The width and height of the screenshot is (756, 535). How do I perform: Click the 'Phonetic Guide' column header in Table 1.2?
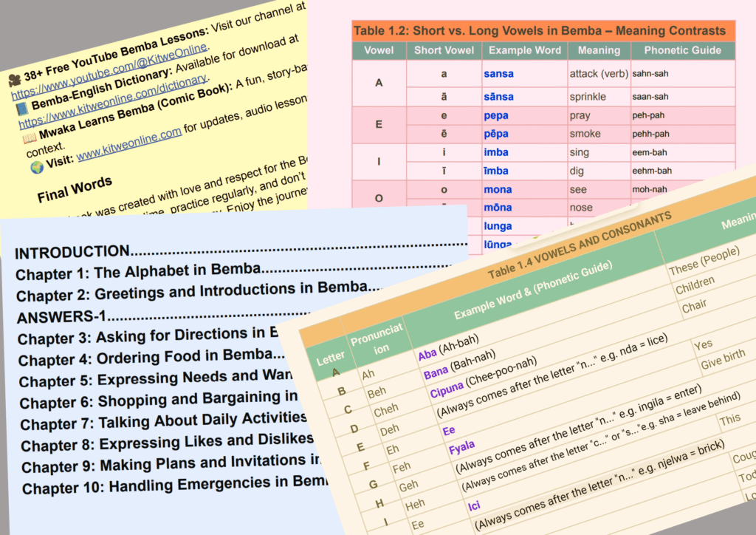683,50
